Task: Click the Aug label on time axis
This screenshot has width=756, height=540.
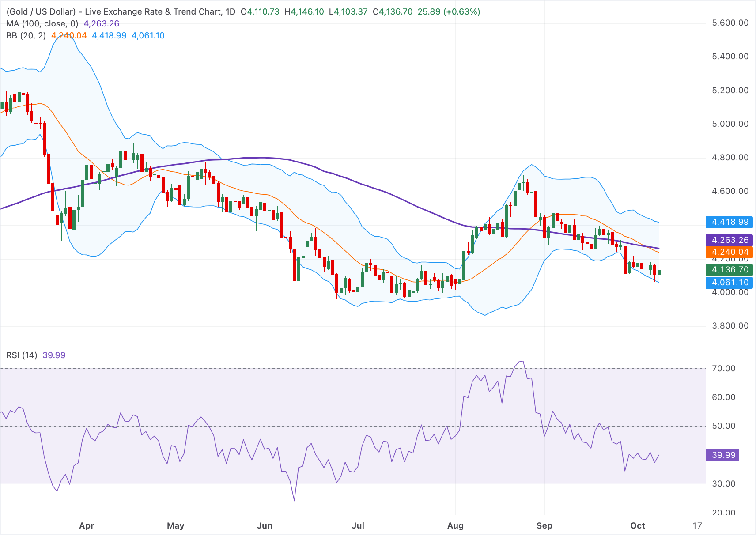Action: point(455,525)
